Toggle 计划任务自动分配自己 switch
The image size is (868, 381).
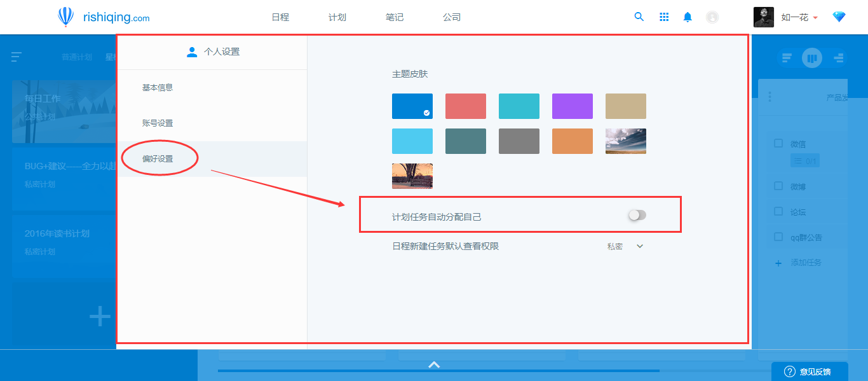[636, 215]
